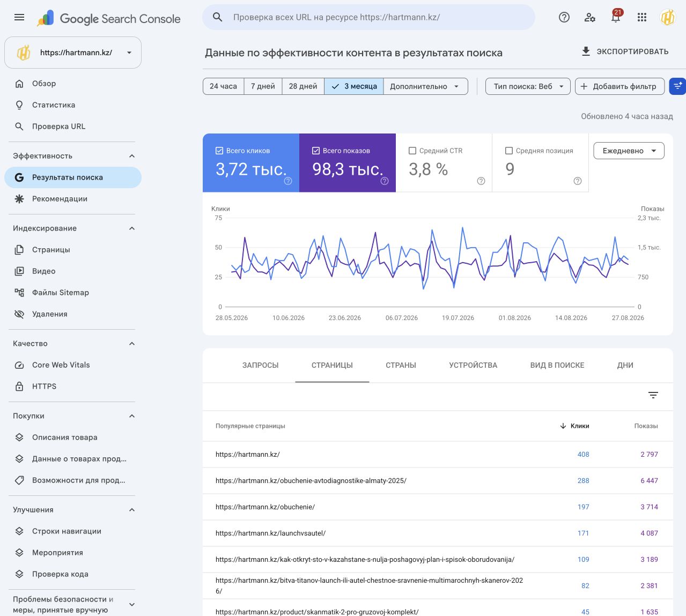This screenshot has height=616, width=686.
Task: Open table filter rows icon
Action: pos(653,395)
